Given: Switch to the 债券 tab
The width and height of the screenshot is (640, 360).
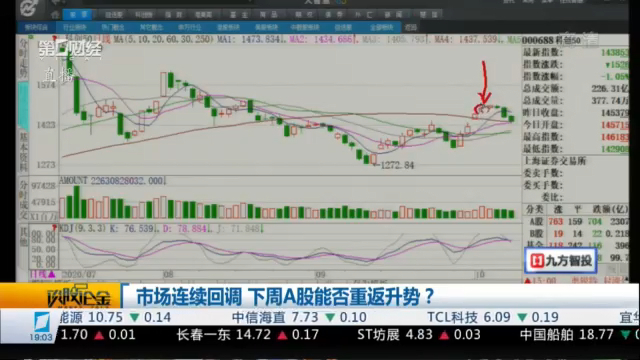Looking at the screenshot, I should click(x=334, y=15).
